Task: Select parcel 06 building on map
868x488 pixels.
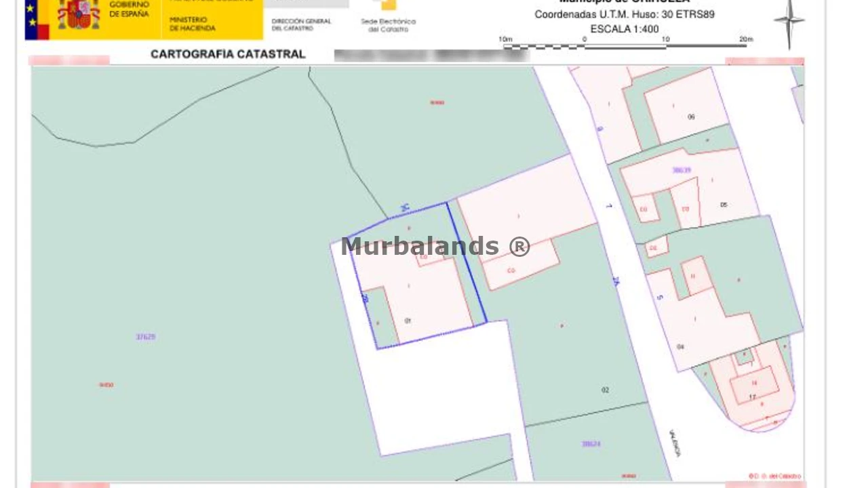Action: [685, 108]
